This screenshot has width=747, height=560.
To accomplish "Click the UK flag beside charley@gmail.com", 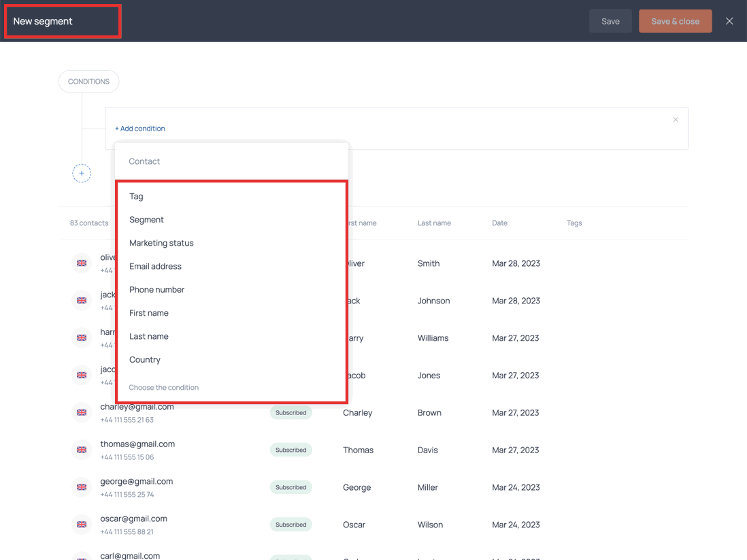I will [x=82, y=412].
